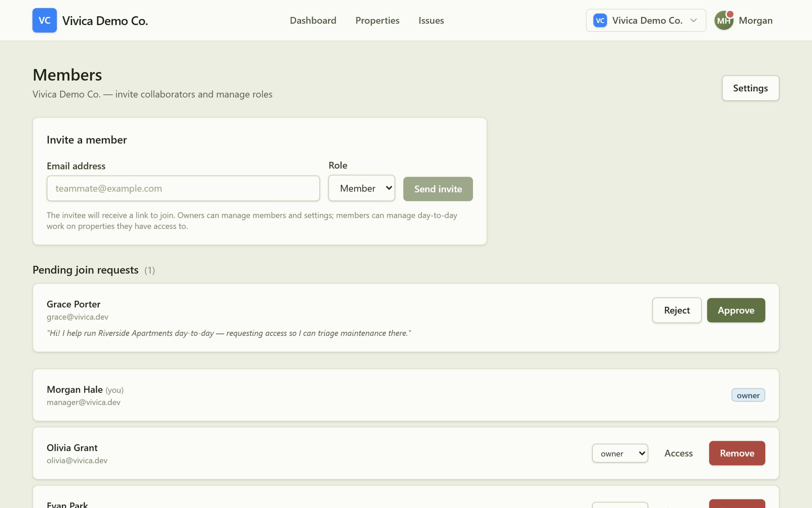Screen dimensions: 812x508
Task: Click the Members page heading
Action: pos(67,75)
